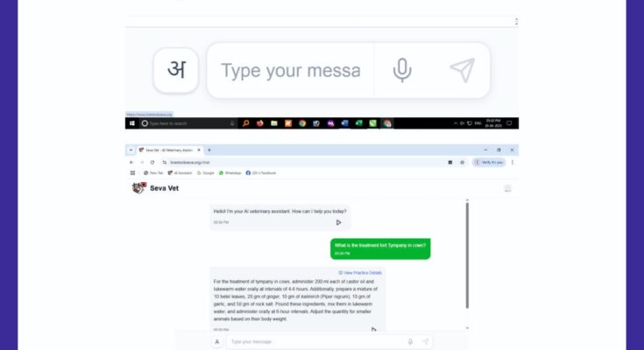Open the Facebook bookmark
This screenshot has width=644, height=350.
pos(261,173)
